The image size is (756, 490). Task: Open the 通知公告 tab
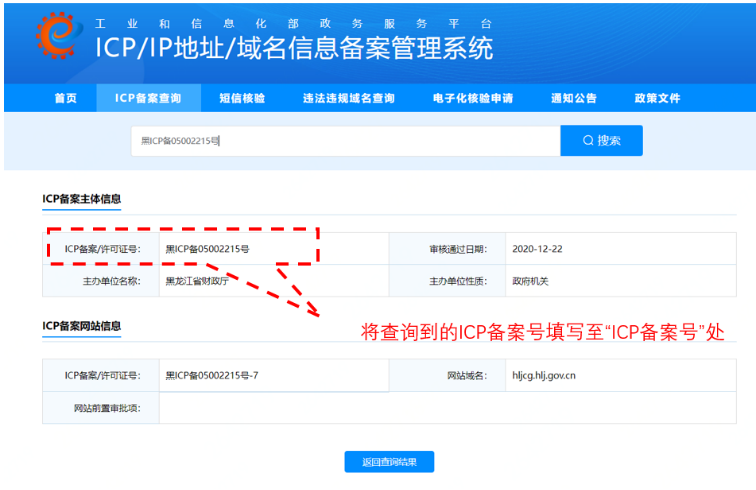coord(574,98)
